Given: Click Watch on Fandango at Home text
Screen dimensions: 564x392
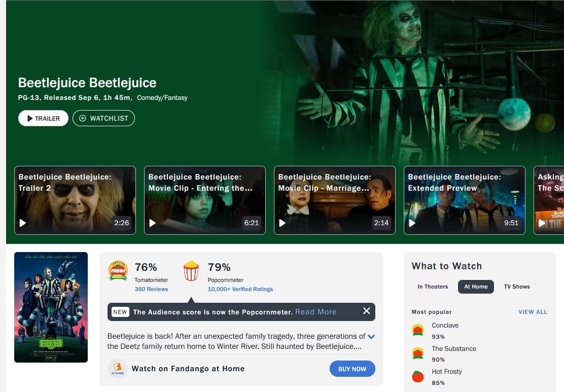Looking at the screenshot, I should coord(188,369).
